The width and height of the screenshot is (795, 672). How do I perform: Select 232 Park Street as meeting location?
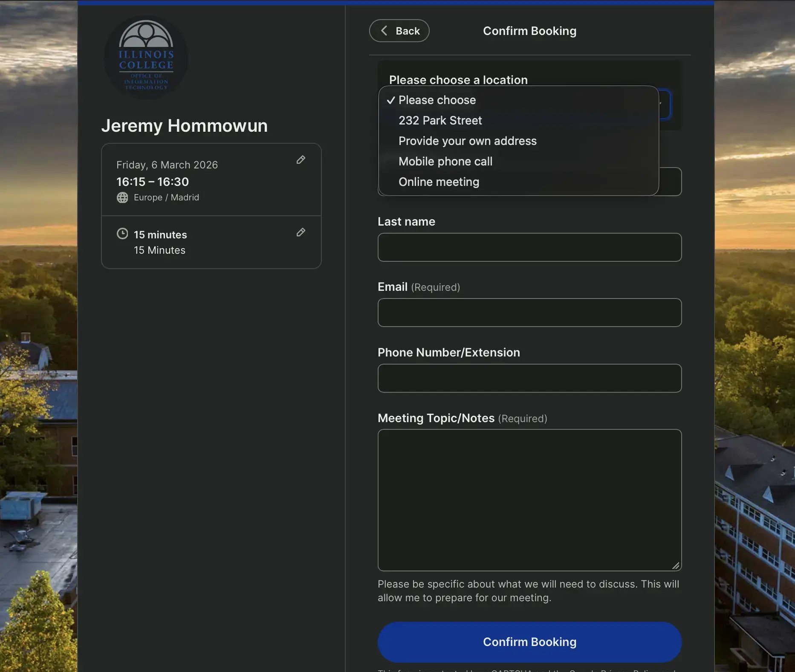coord(440,120)
